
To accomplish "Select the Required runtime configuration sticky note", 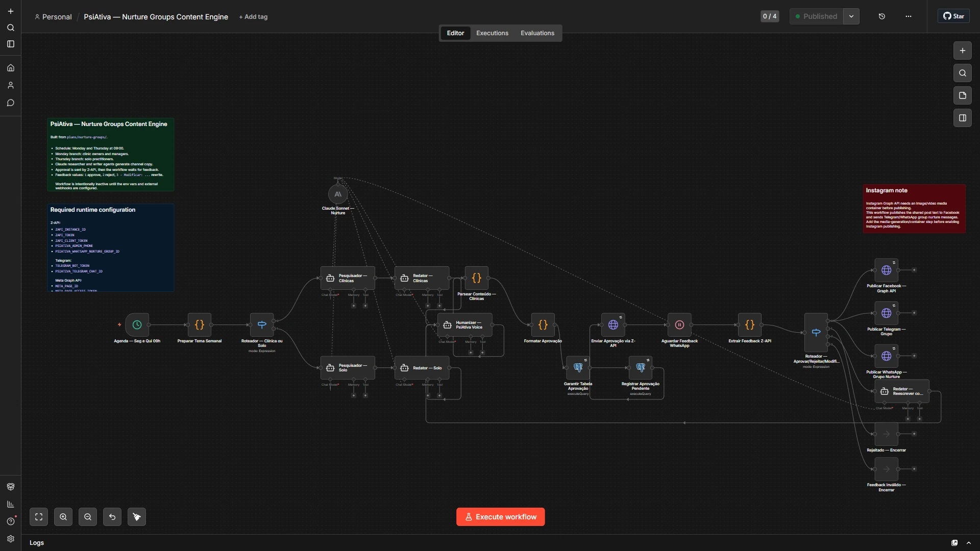I will pos(110,247).
